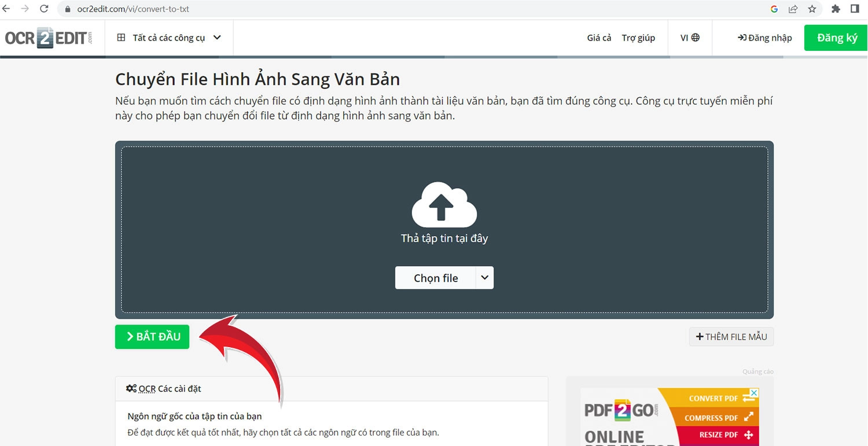Expand the Tất cả các công cụ menu
The height and width of the screenshot is (446, 868).
click(169, 38)
